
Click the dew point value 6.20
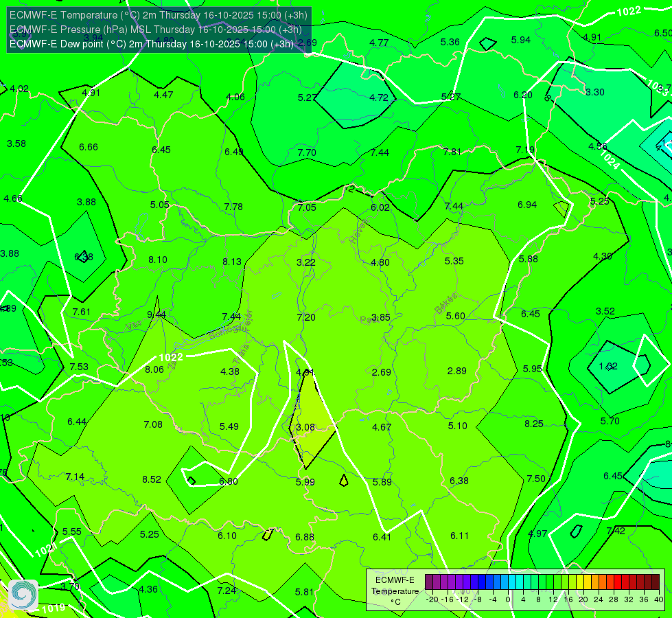pyautogui.click(x=523, y=95)
